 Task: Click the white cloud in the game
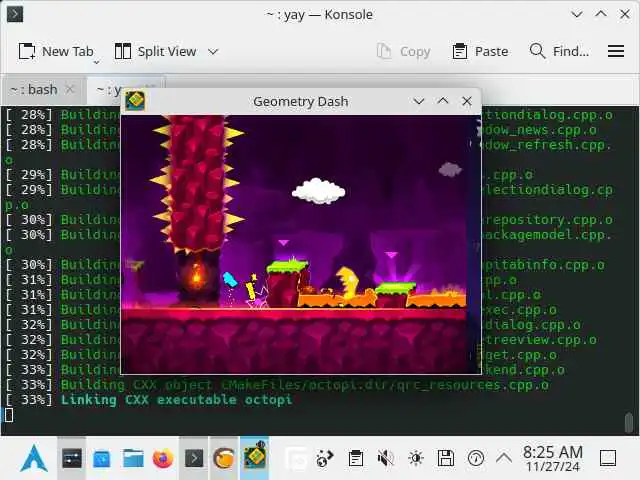[x=318, y=191]
